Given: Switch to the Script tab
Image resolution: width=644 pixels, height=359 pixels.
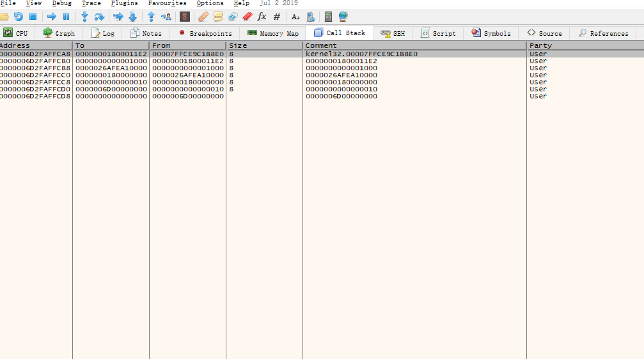Looking at the screenshot, I should 438,33.
